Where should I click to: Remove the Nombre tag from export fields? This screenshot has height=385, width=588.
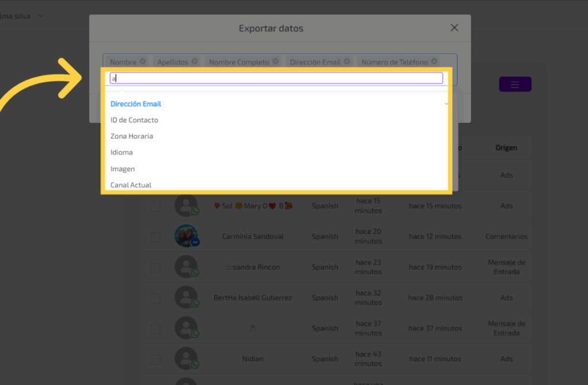point(142,61)
